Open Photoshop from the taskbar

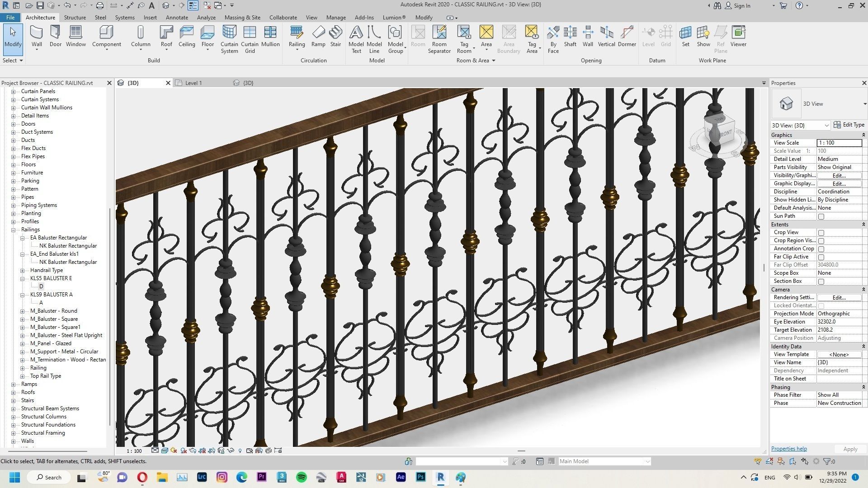pyautogui.click(x=420, y=477)
